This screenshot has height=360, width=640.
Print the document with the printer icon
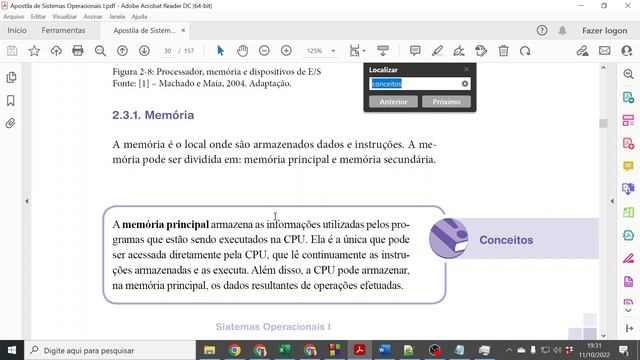tap(78, 51)
